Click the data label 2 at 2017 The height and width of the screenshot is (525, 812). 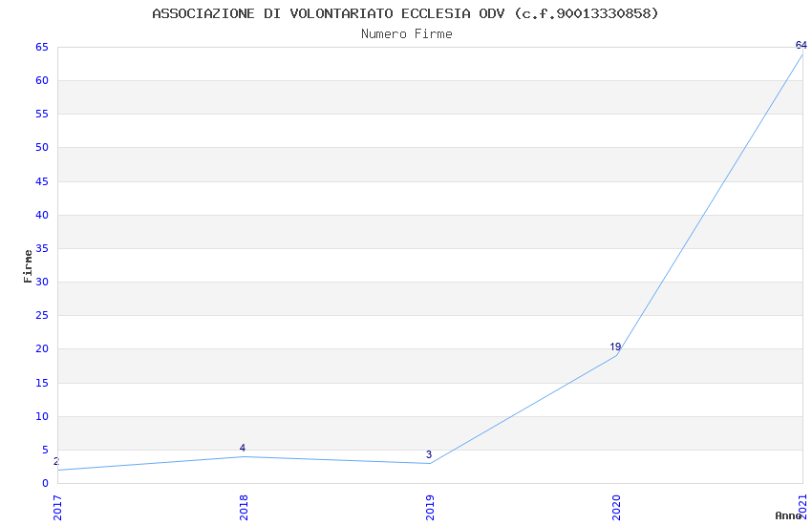click(56, 461)
